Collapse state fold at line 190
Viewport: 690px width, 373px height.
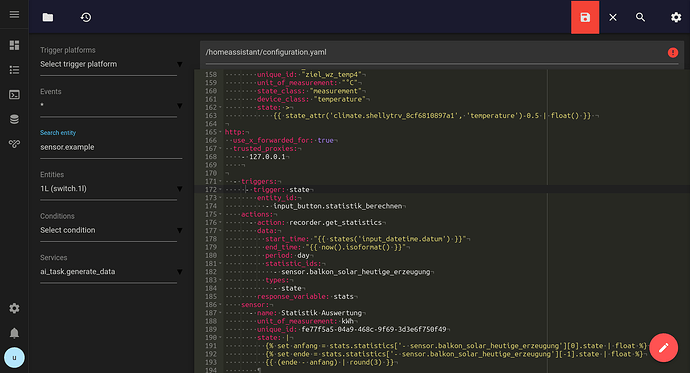click(220, 338)
